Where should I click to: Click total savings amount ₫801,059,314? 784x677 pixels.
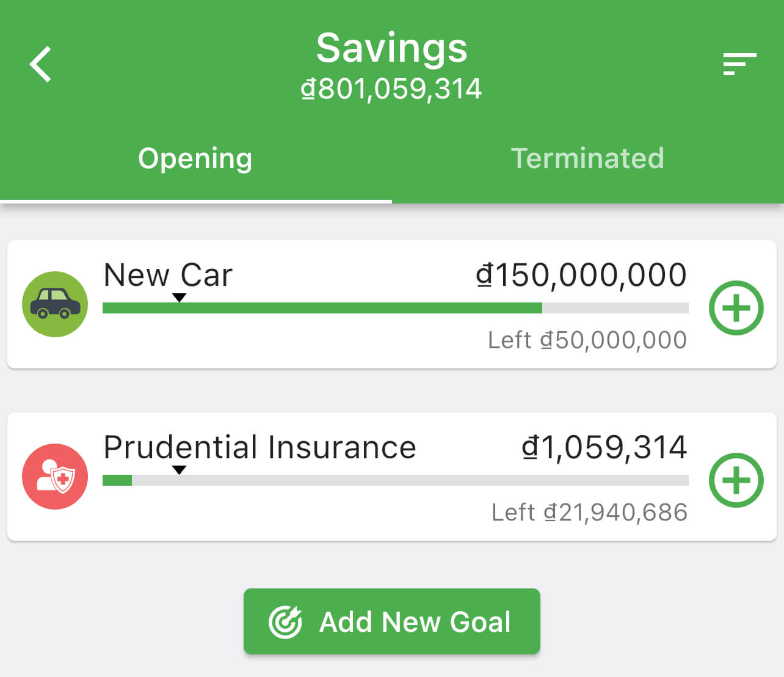click(391, 89)
